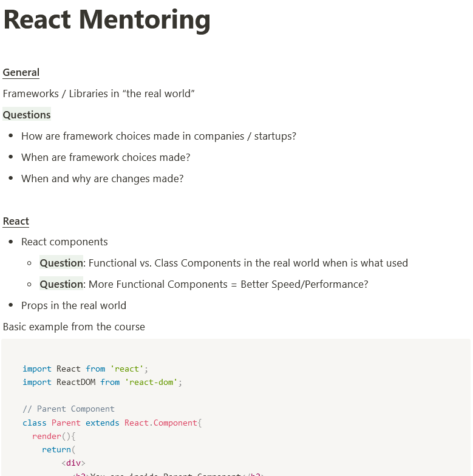This screenshot has height=476, width=473.
Task: Click the 'React components' bullet text
Action: 64,242
